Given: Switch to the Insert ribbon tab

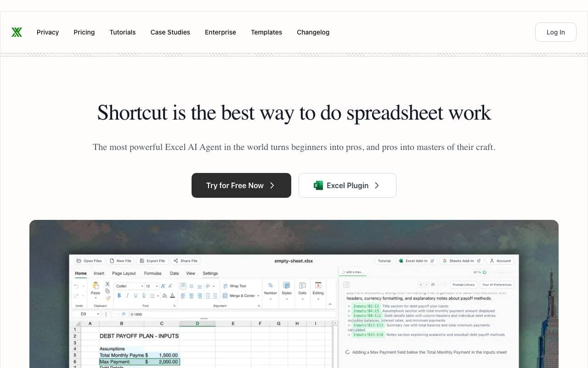Looking at the screenshot, I should point(99,273).
